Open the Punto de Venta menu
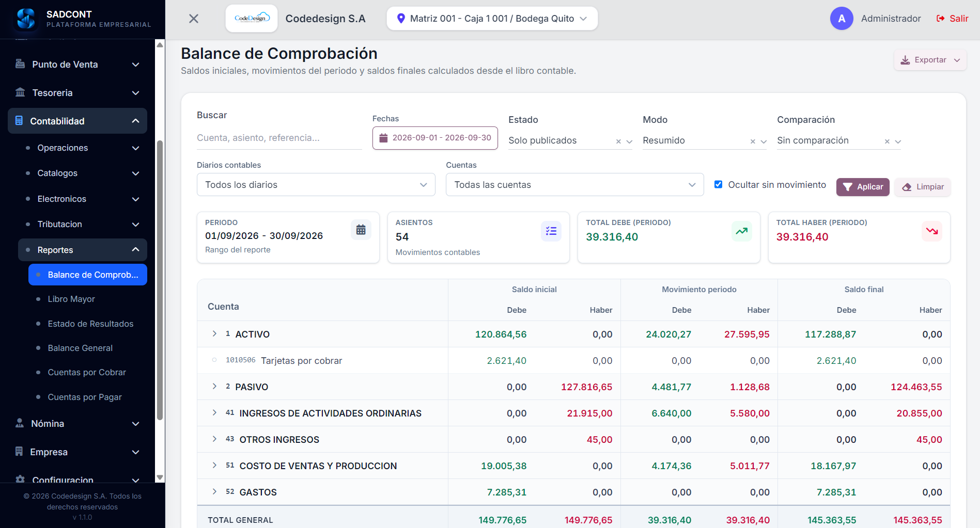 click(77, 65)
